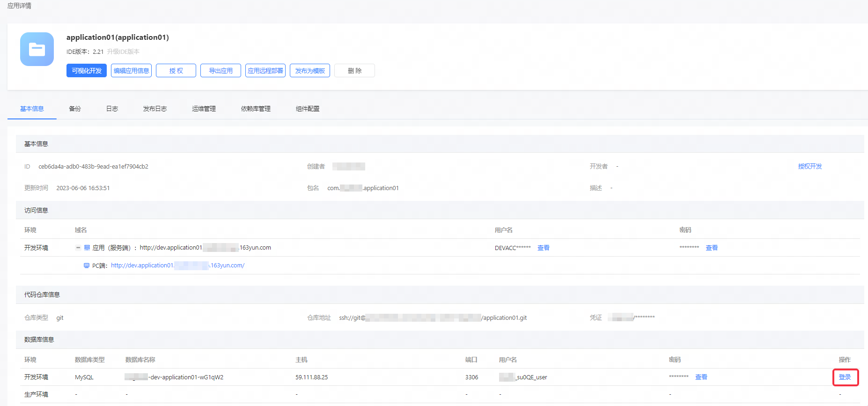The height and width of the screenshot is (406, 868).
Task: Open 应用远程部署 remote deployment
Action: (265, 71)
